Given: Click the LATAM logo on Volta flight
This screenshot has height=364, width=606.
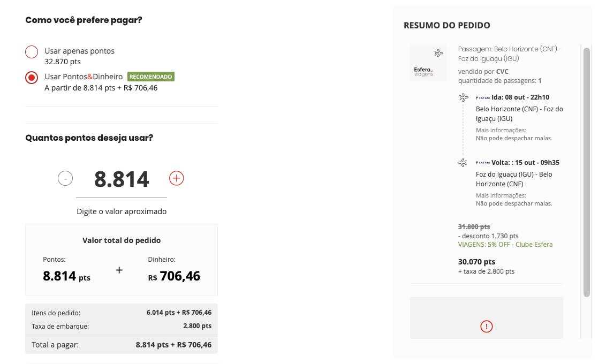Looking at the screenshot, I should tap(483, 163).
